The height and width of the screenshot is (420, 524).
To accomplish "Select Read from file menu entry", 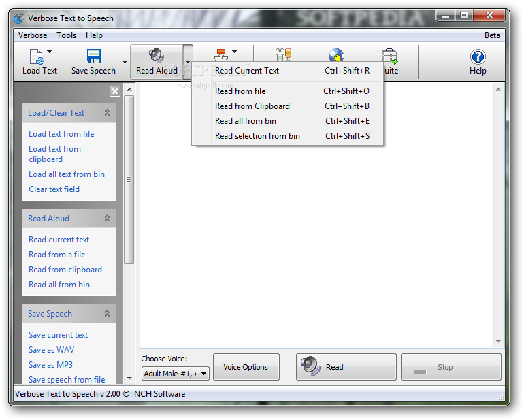I will click(x=288, y=91).
